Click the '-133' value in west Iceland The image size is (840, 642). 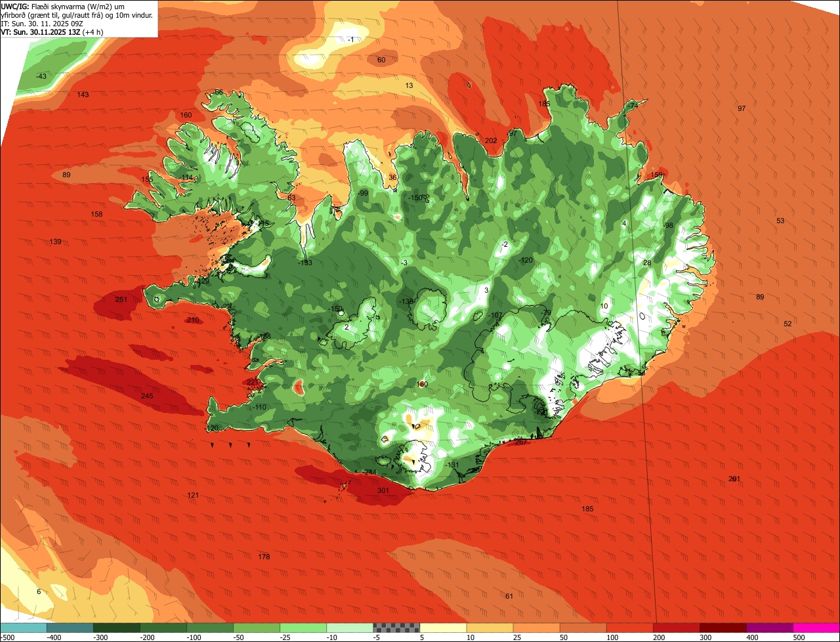click(305, 263)
